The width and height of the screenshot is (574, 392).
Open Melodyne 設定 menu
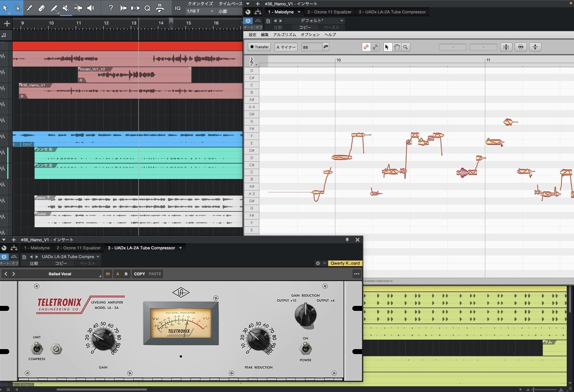[253, 35]
